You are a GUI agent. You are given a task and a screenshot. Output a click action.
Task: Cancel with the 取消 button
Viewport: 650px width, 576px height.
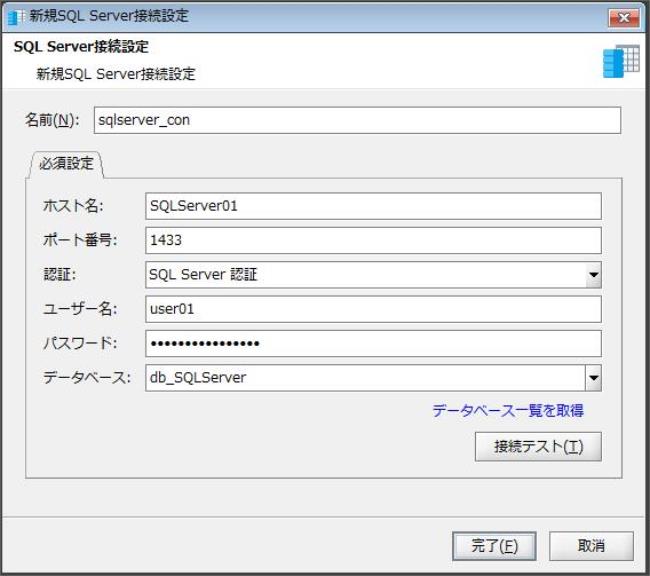pos(591,546)
